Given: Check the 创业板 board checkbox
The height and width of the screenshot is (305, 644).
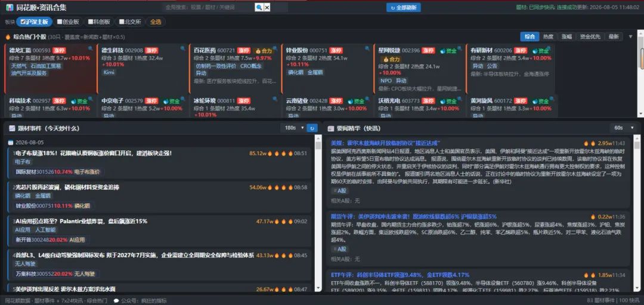Looking at the screenshot, I should [x=60, y=21].
